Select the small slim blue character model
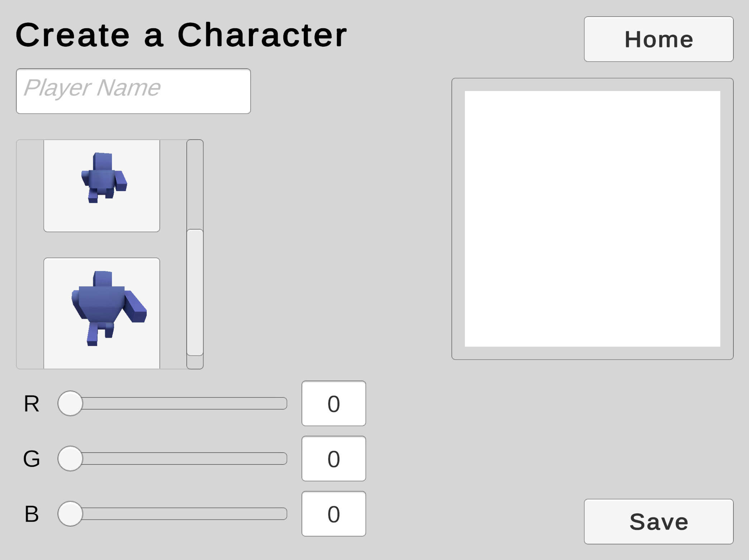749x560 pixels. click(102, 185)
